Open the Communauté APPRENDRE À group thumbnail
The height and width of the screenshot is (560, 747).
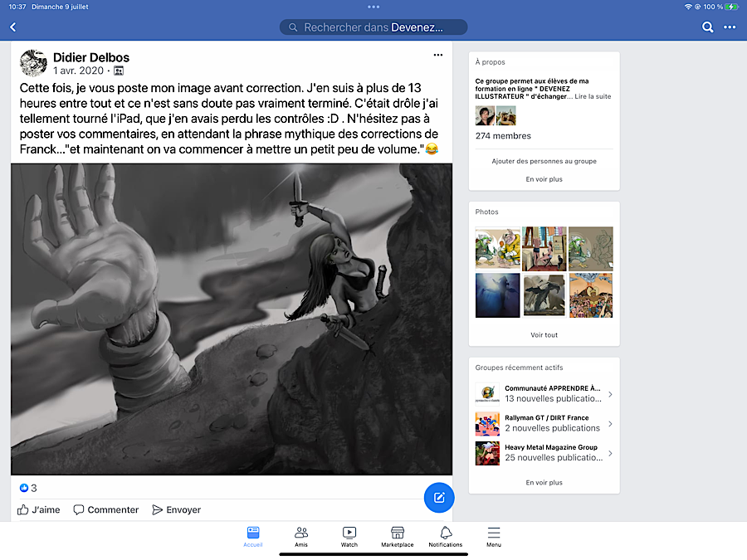pos(487,394)
